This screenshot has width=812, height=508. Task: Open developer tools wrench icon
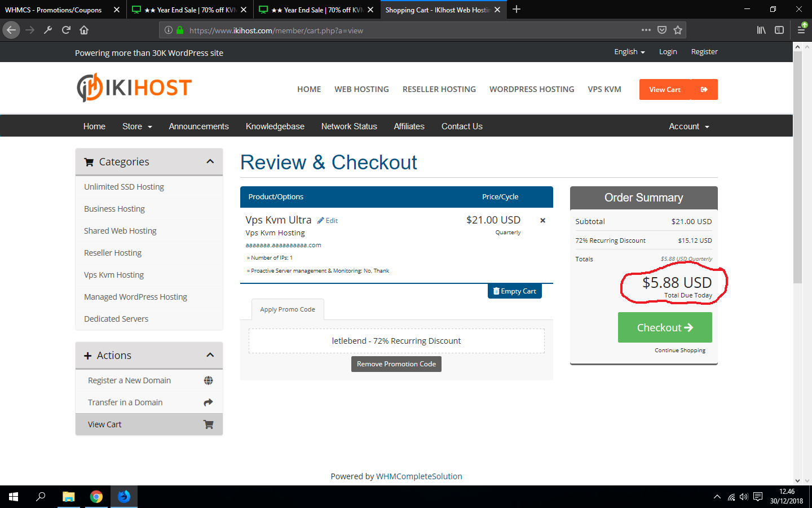click(x=48, y=30)
